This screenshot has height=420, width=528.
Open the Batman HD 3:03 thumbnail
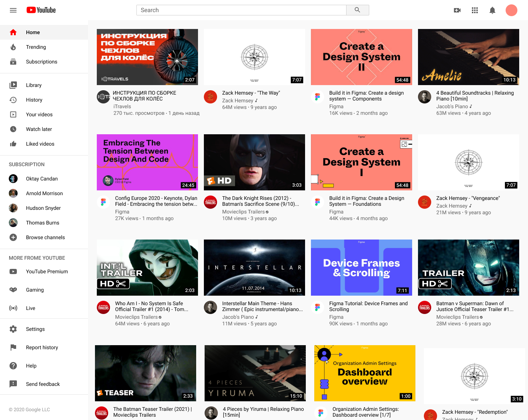(254, 162)
